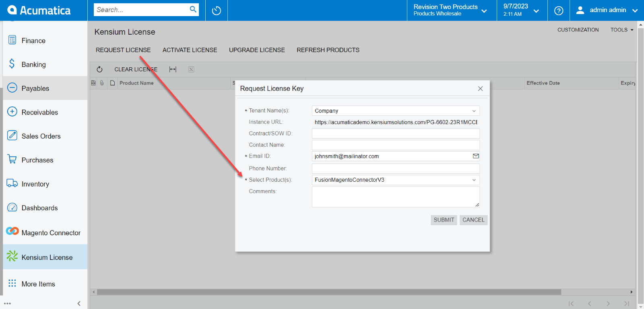The image size is (644, 309).
Task: Open the business date 9/7/2023 selector
Action: tap(522, 10)
